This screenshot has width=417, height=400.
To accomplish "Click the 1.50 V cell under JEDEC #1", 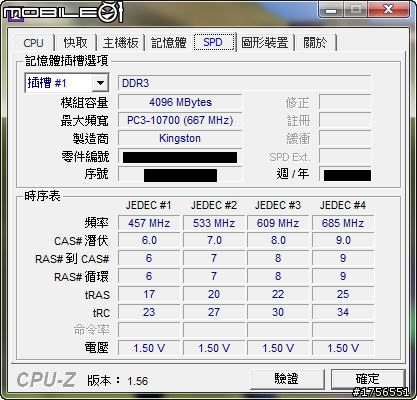I will [x=149, y=348].
